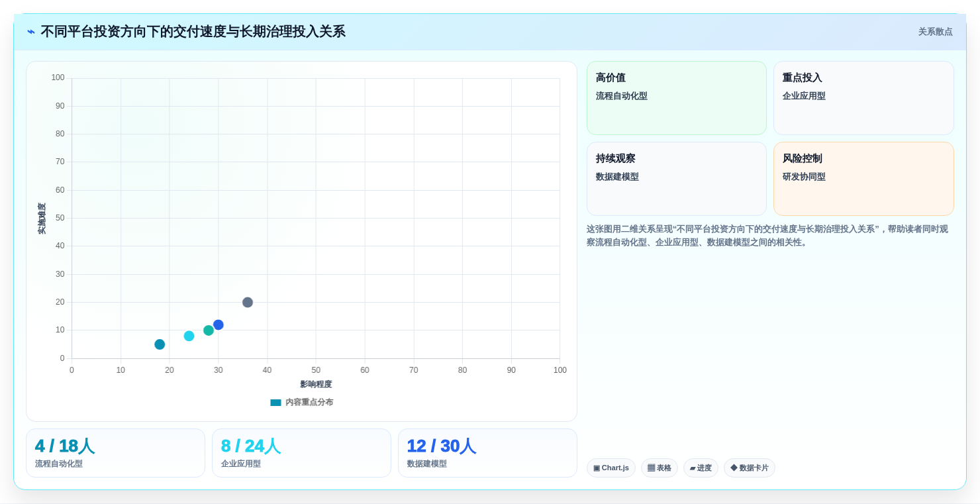Viewport: 980px width, 504px height.
Task: Click the 内容重点分布 legend label
Action: pos(309,402)
